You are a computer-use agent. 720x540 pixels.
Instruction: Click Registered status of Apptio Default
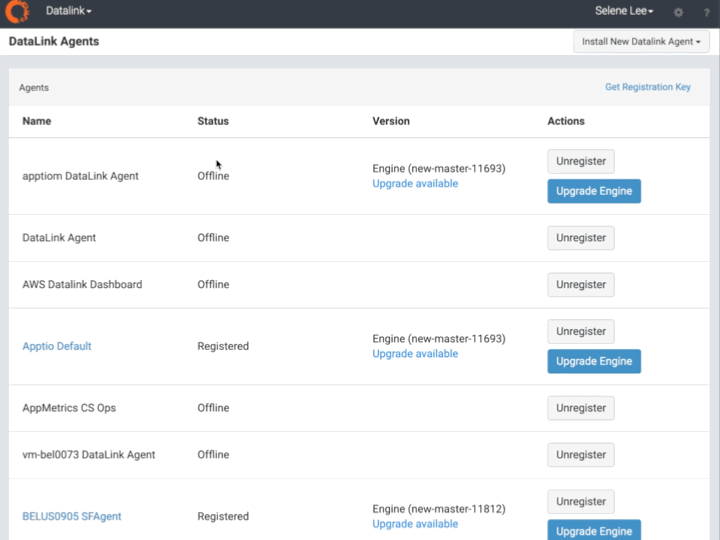223,346
